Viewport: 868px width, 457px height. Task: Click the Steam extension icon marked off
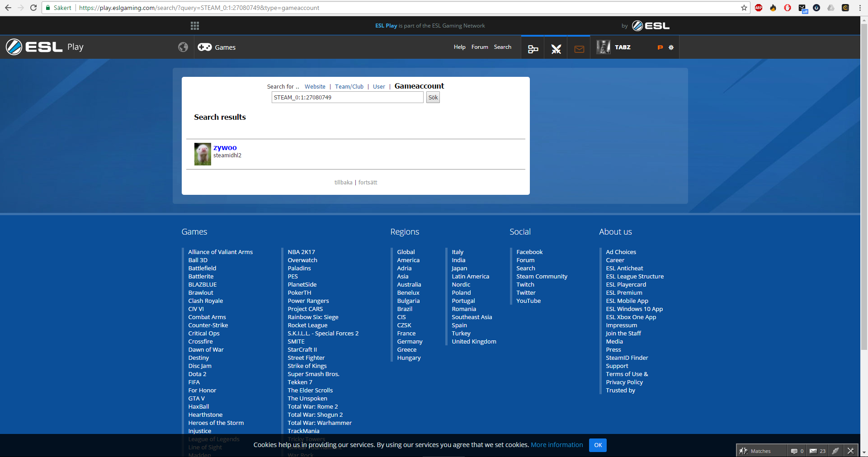pyautogui.click(x=802, y=8)
